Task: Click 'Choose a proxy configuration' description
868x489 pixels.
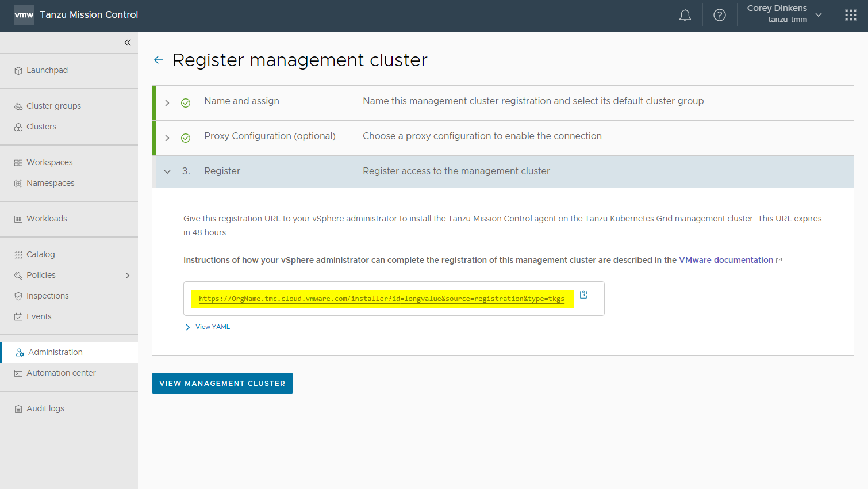Action: pos(482,136)
